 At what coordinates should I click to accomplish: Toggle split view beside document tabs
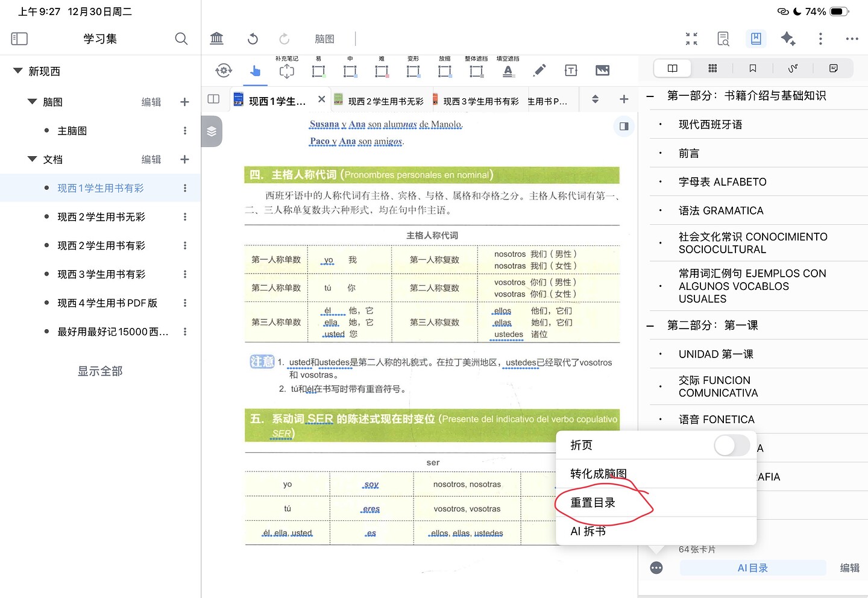[x=213, y=99]
